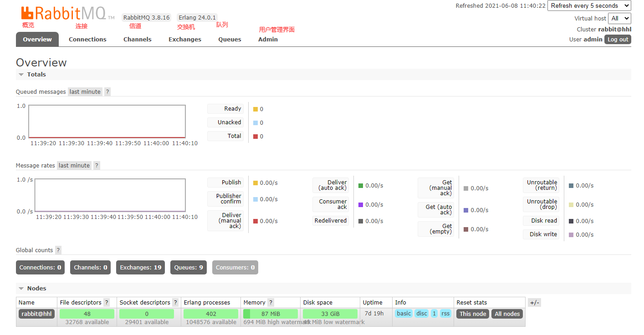The width and height of the screenshot is (644, 335).
Task: Switch to the Admin tab
Action: 268,39
